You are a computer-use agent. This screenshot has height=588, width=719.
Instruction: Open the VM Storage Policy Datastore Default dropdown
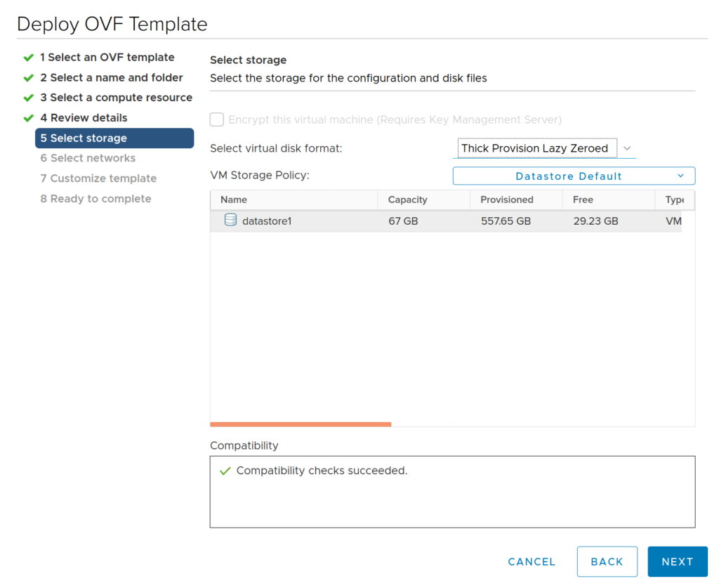coord(574,176)
